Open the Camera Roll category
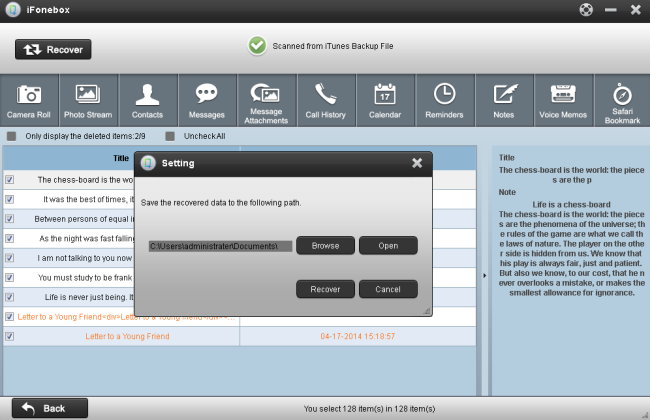The image size is (650, 420). 29,101
